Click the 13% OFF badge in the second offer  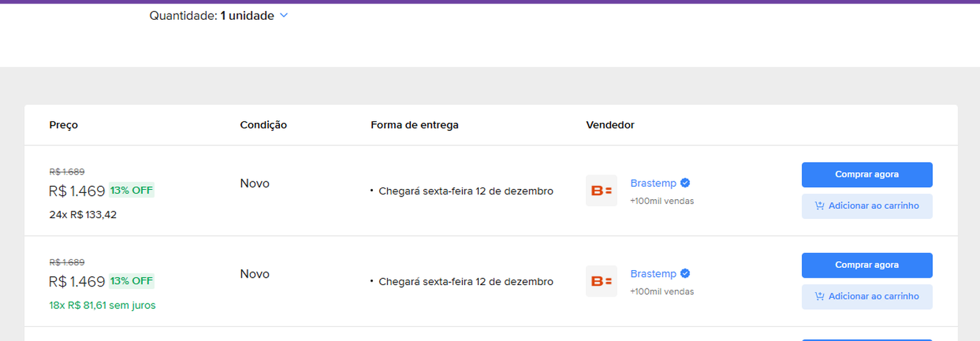coord(132,281)
